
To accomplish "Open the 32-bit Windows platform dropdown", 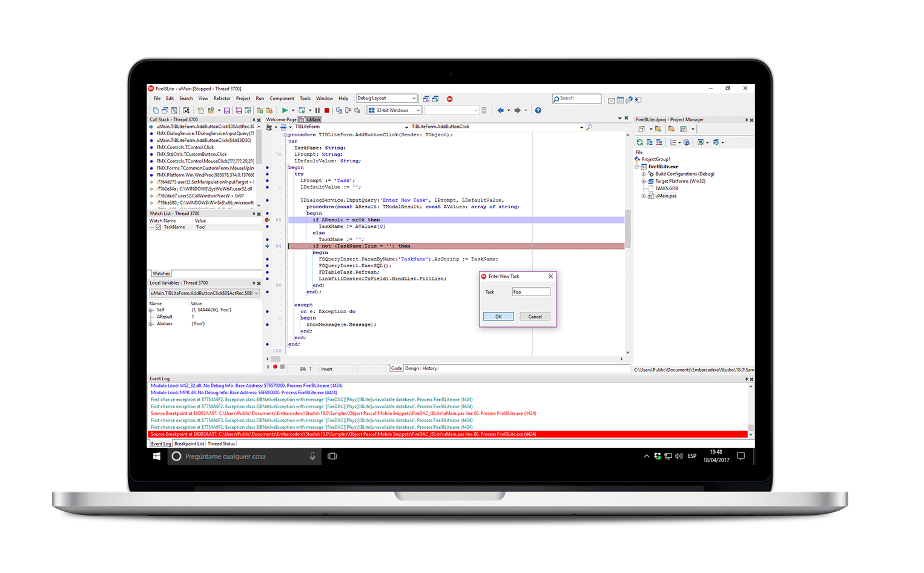I will pos(418,110).
